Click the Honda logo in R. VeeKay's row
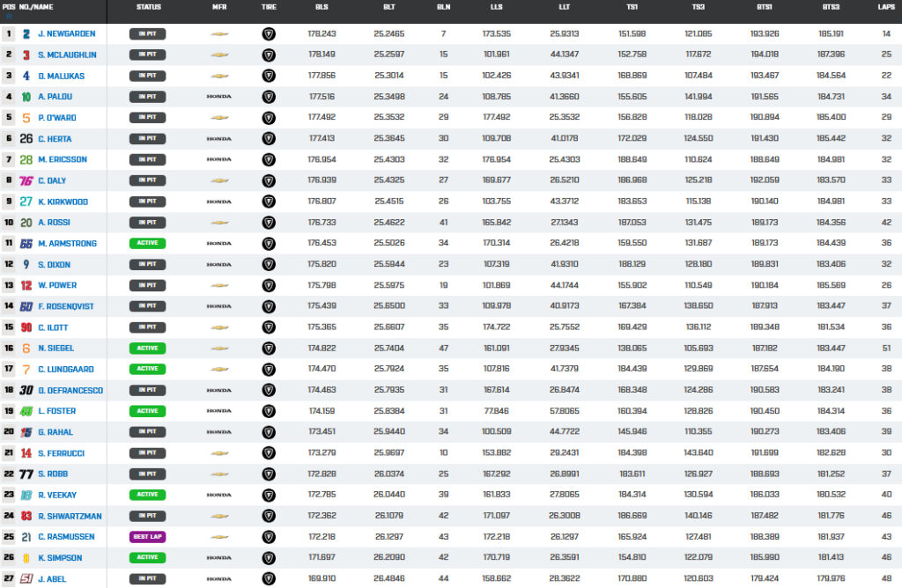This screenshot has height=588, width=902. (219, 495)
